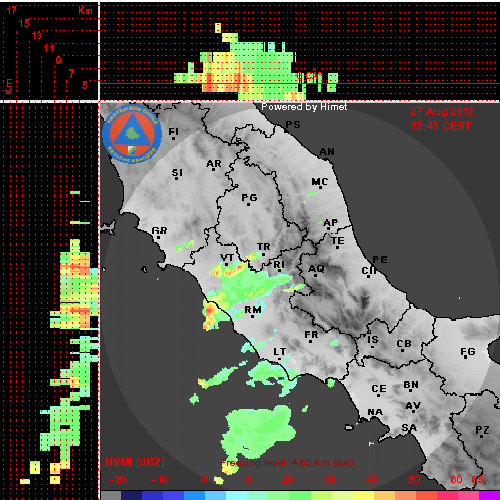The height and width of the screenshot is (500, 500).
Task: Click the PG city label
Action: (249, 198)
